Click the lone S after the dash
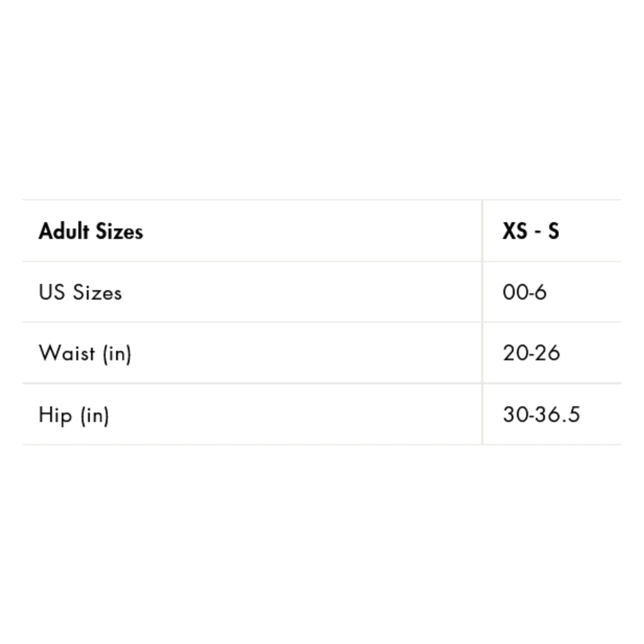The image size is (644, 644). [x=554, y=231]
